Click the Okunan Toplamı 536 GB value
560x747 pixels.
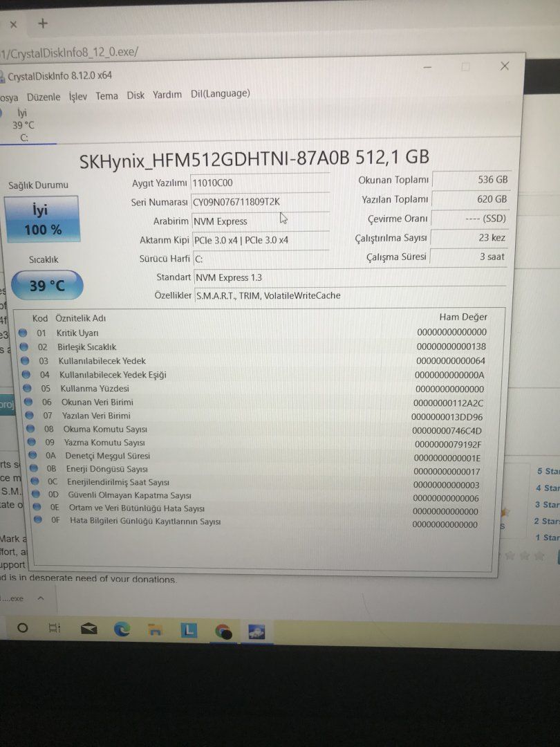point(472,180)
